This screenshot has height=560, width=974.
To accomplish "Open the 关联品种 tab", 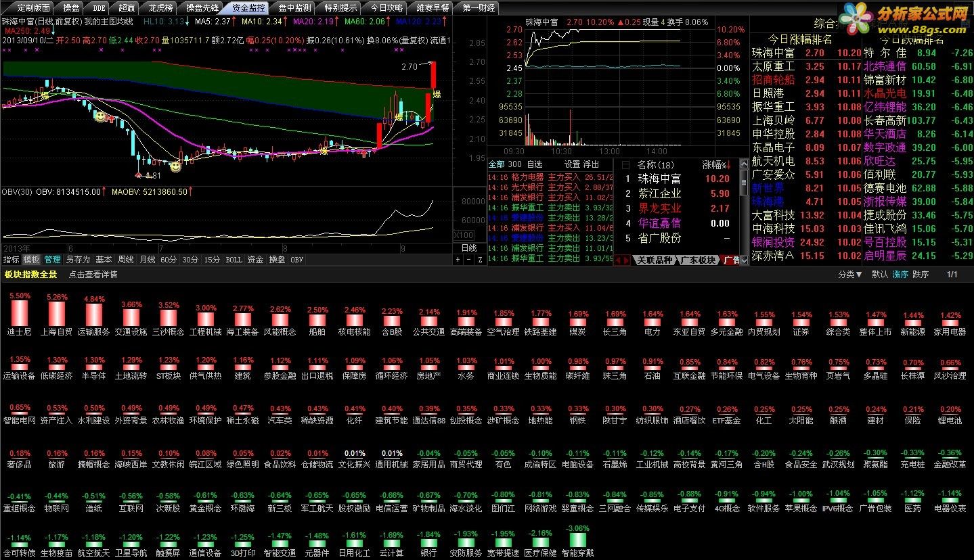I will click(x=655, y=260).
